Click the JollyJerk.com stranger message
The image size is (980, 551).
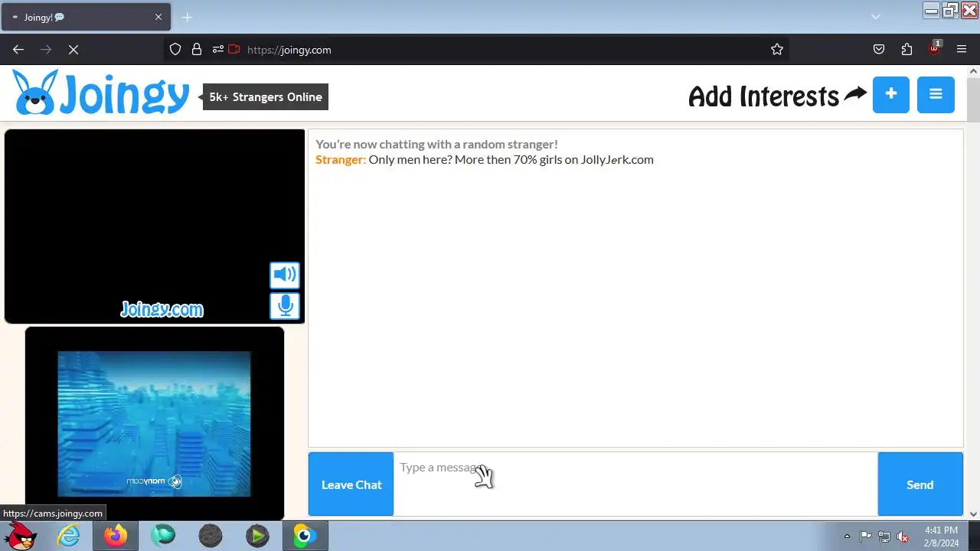coord(511,160)
